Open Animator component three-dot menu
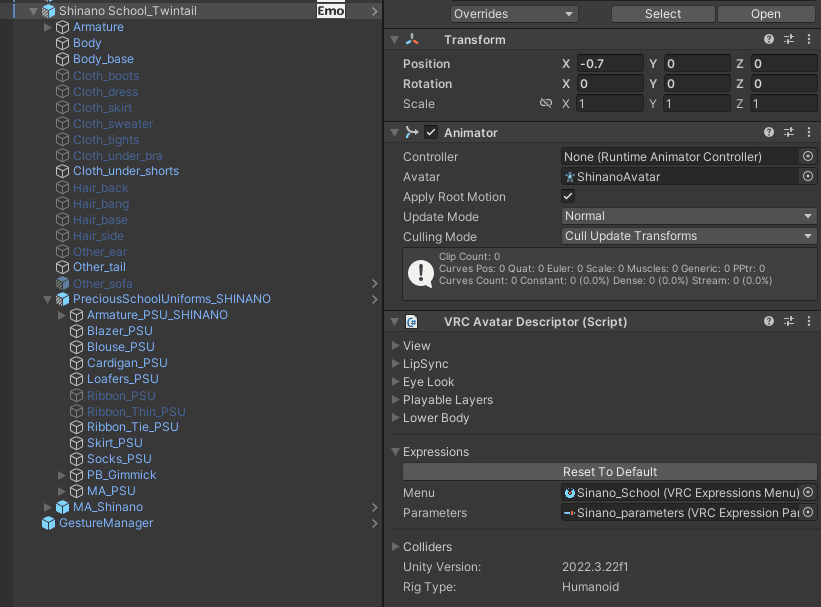 pyautogui.click(x=808, y=132)
